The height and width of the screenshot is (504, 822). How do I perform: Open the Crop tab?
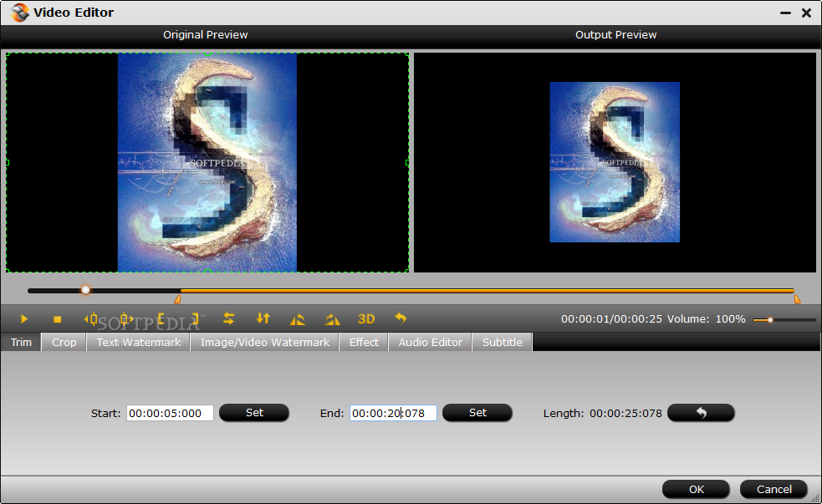point(64,342)
